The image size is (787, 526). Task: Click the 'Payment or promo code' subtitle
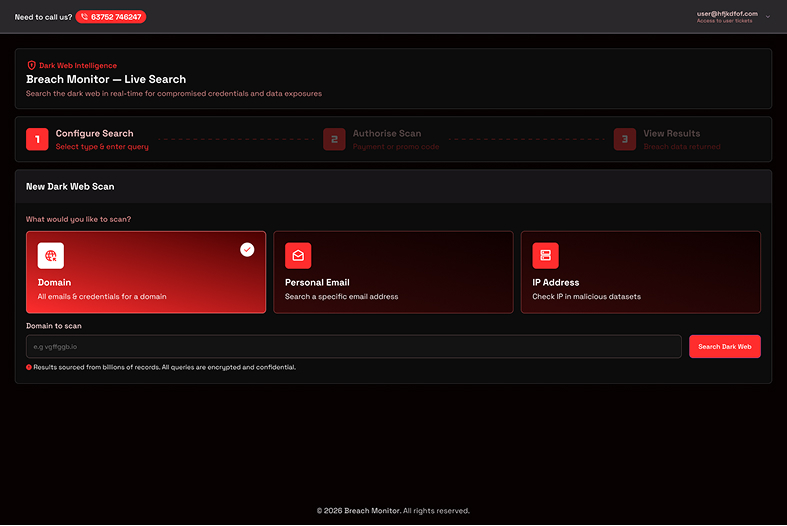396,147
